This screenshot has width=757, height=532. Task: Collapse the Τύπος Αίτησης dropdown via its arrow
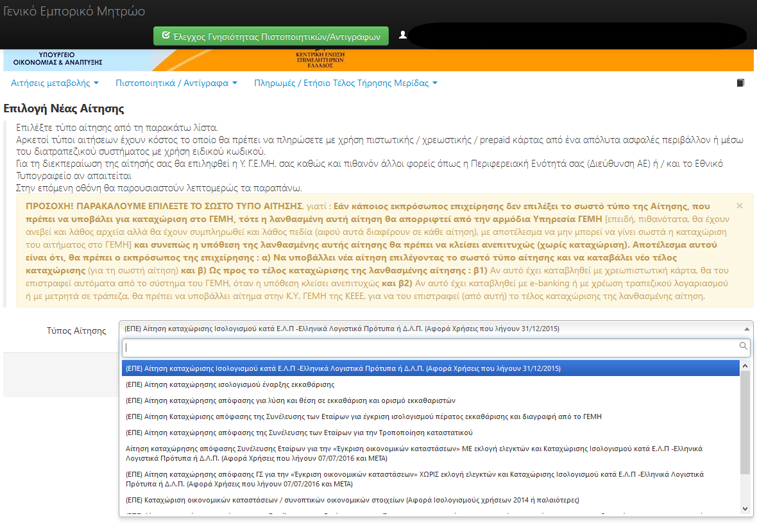click(746, 329)
